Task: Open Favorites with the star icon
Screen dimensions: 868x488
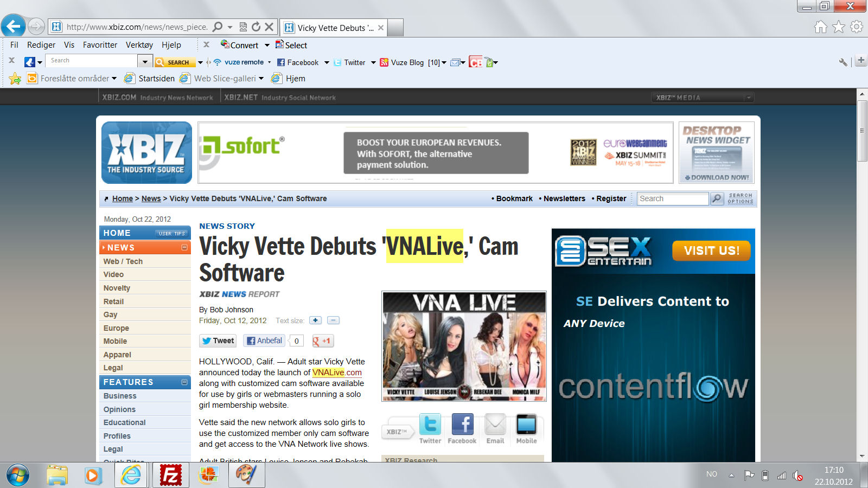Action: click(x=839, y=27)
